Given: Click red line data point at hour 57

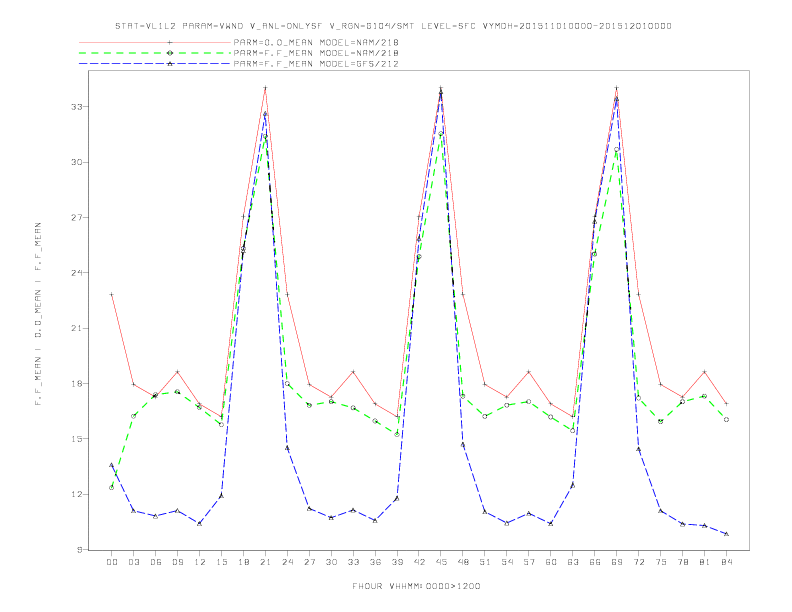Looking at the screenshot, I should [529, 372].
